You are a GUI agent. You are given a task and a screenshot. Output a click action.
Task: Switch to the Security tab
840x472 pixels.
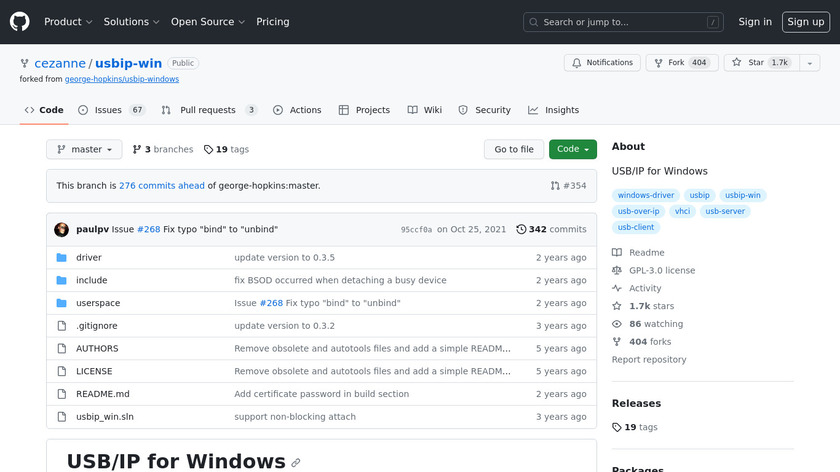pos(485,110)
